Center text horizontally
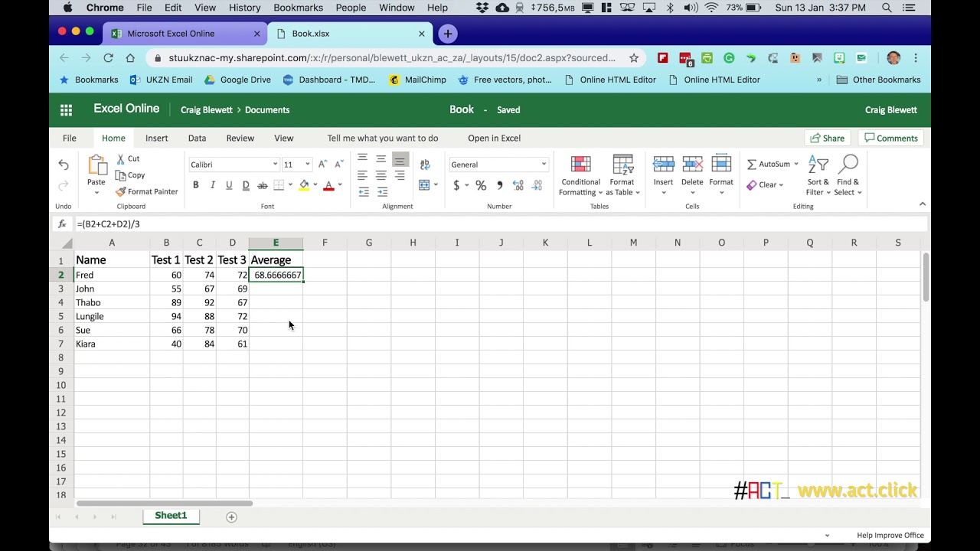Image resolution: width=980 pixels, height=551 pixels. pyautogui.click(x=381, y=175)
